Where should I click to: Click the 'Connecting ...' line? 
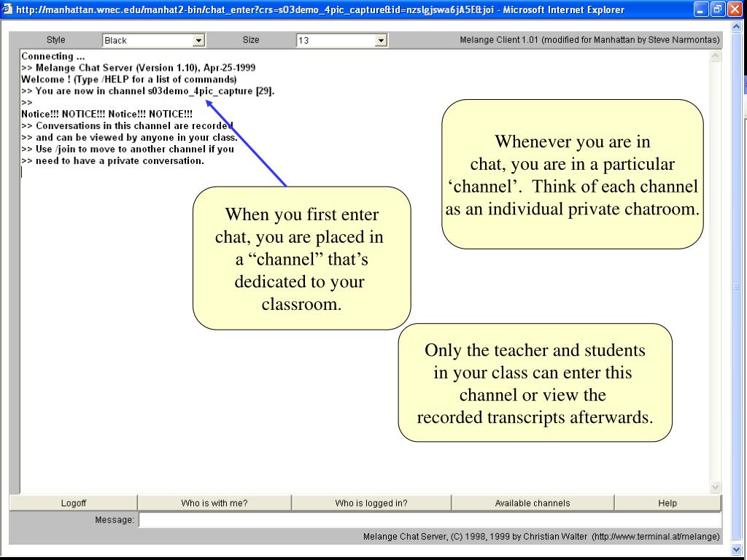(x=53, y=56)
